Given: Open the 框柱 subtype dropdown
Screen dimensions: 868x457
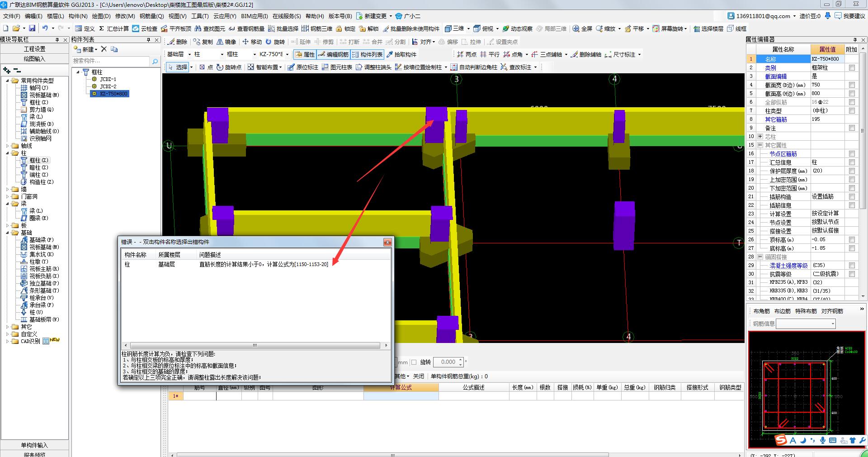Looking at the screenshot, I should pos(255,54).
